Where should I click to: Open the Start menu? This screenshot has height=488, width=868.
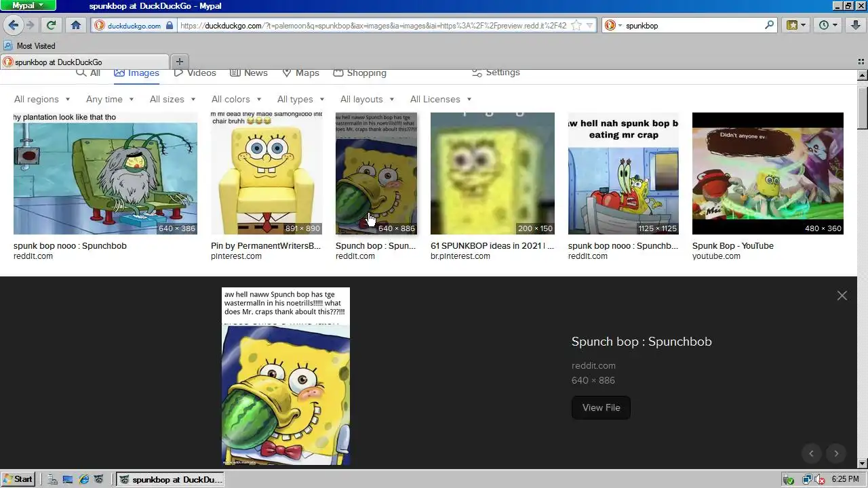coord(18,479)
